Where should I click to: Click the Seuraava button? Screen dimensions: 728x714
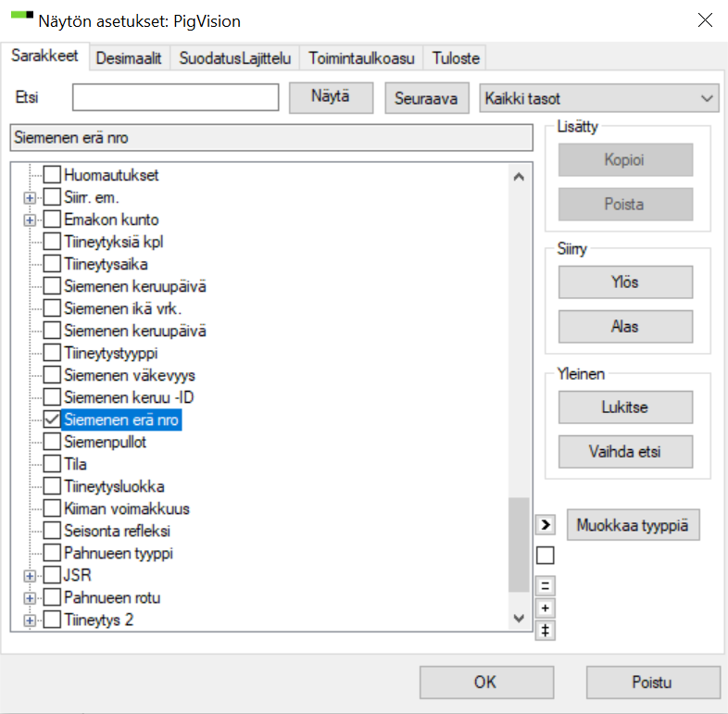click(426, 98)
